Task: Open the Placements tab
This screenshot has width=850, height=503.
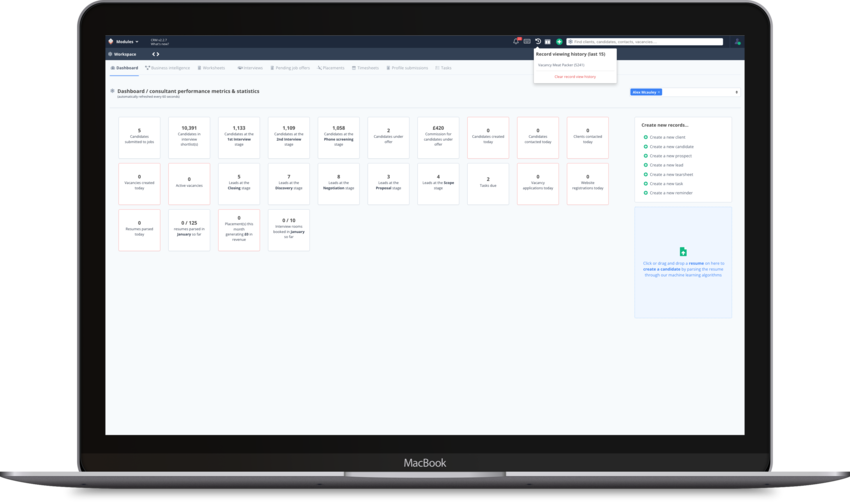Action: 331,68
